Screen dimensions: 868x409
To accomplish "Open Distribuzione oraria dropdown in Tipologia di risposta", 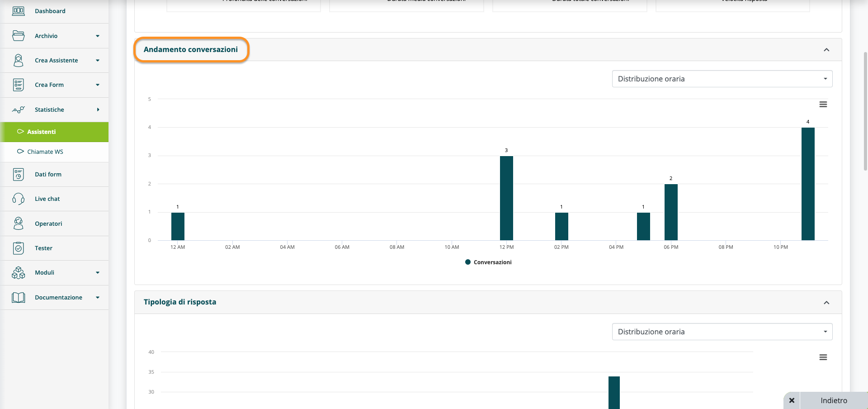I will point(722,332).
